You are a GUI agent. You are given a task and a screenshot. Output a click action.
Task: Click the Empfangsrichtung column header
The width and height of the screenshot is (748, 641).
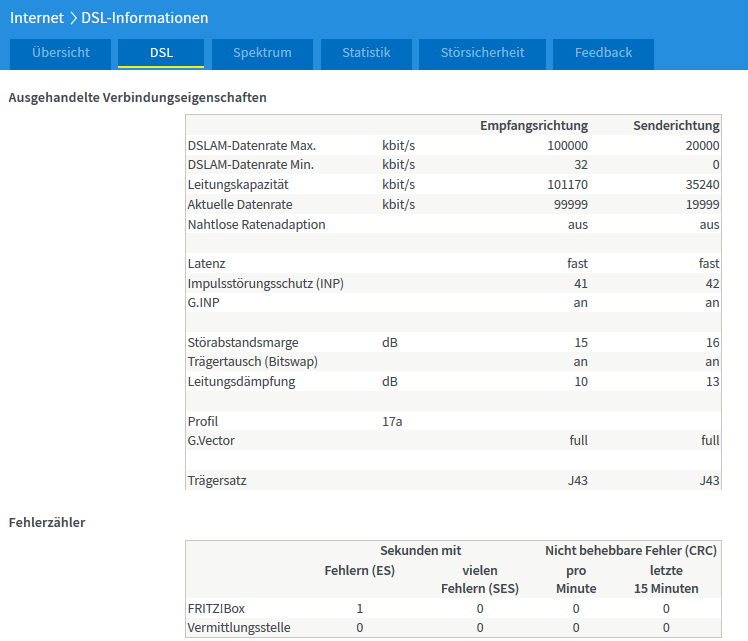[533, 126]
